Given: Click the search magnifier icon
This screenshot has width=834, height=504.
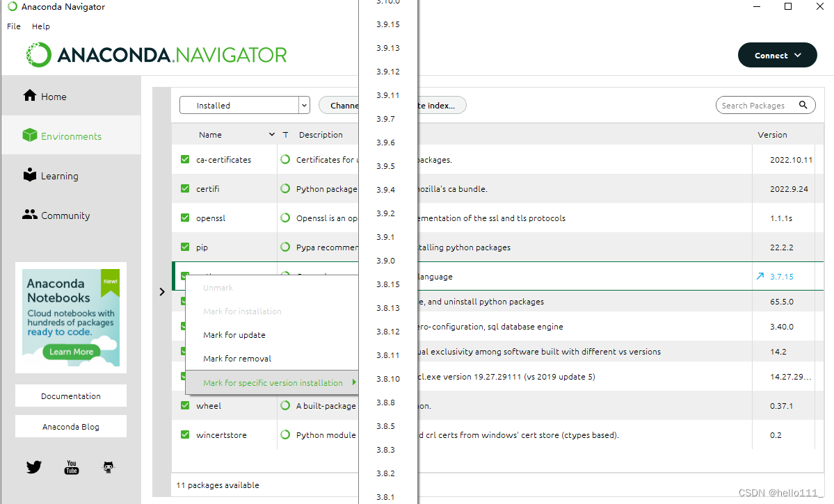Looking at the screenshot, I should [803, 105].
